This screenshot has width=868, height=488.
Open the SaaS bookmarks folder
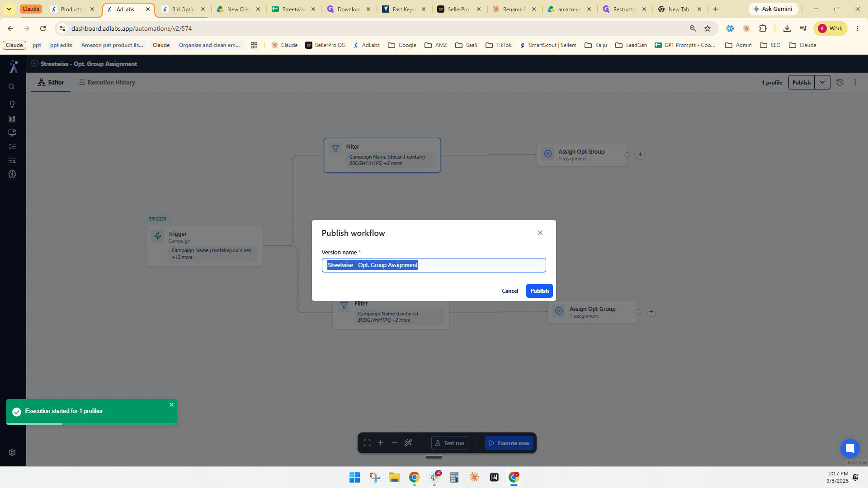pos(466,45)
